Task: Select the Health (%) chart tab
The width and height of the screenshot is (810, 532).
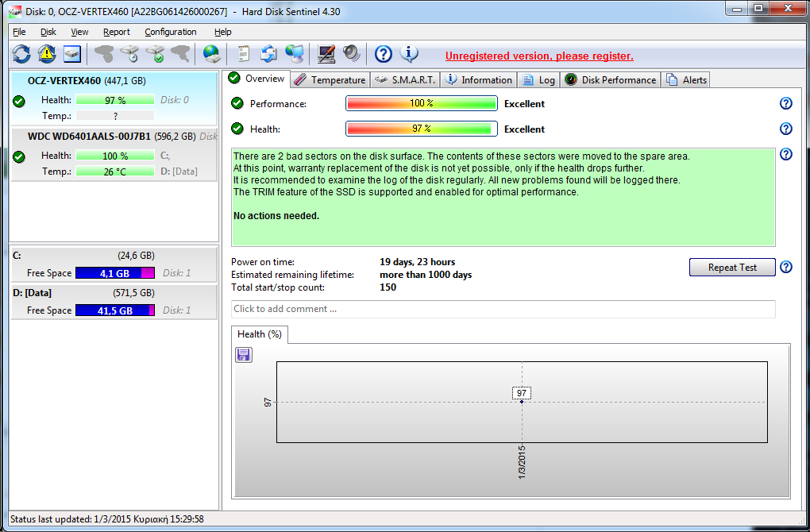Action: tap(260, 334)
